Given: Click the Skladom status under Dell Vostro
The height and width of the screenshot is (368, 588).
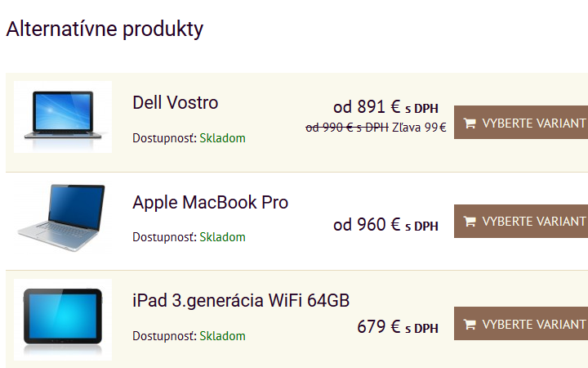Looking at the screenshot, I should 222,138.
